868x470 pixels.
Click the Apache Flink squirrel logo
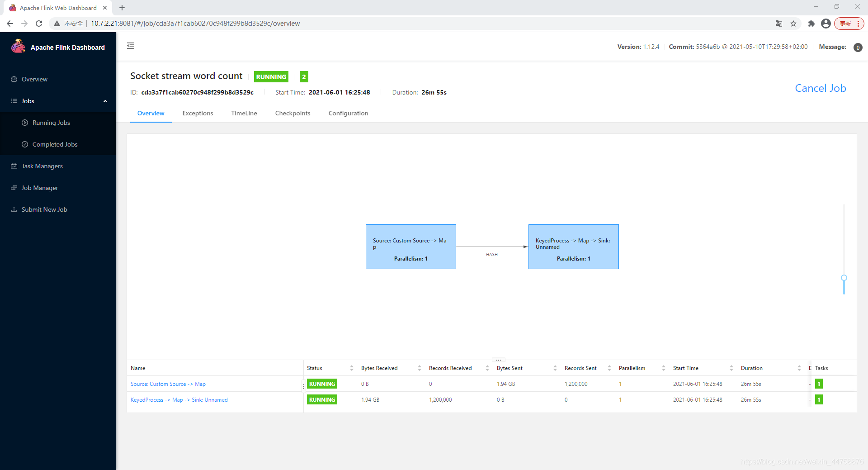[x=18, y=47]
